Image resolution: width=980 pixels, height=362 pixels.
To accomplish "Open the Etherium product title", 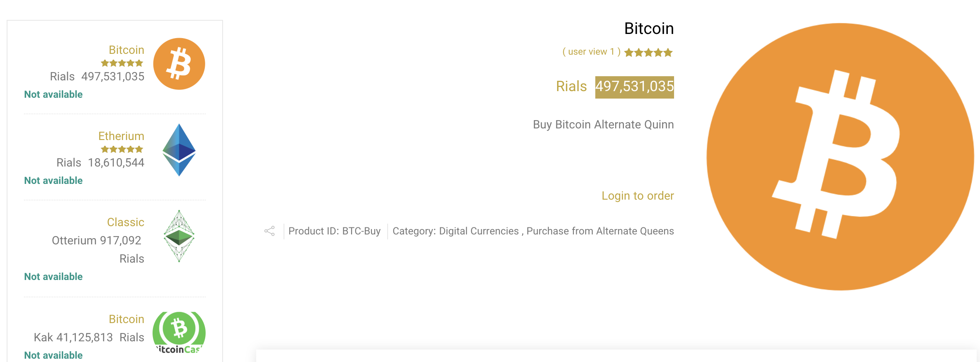I will (121, 136).
